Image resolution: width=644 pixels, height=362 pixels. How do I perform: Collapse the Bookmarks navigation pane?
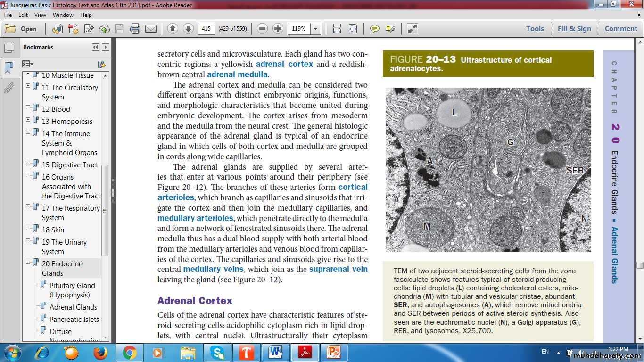tap(96, 47)
